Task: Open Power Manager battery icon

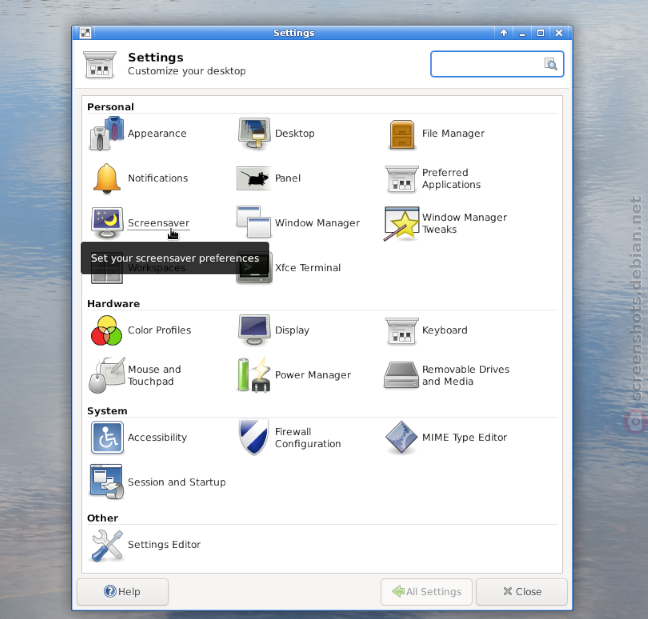Action: 254,375
